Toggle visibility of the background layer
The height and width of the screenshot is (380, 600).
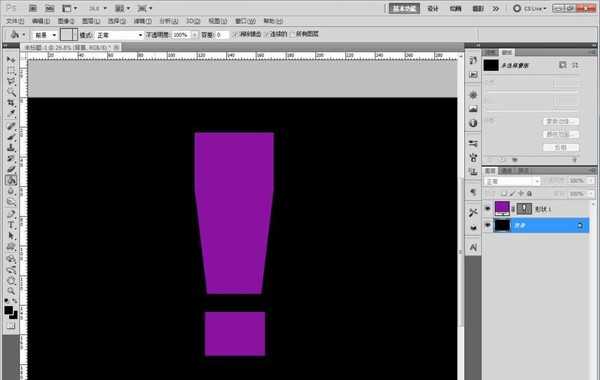click(488, 225)
